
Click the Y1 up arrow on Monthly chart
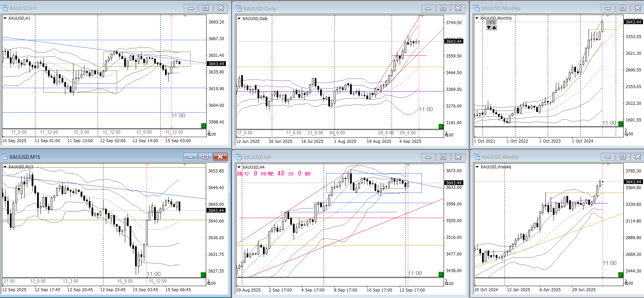[x=494, y=28]
